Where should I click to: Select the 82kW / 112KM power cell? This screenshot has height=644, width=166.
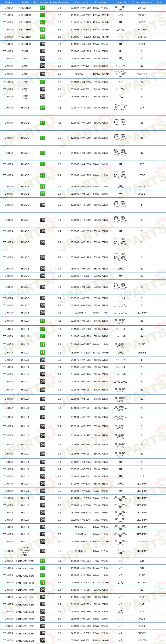(101, 8)
